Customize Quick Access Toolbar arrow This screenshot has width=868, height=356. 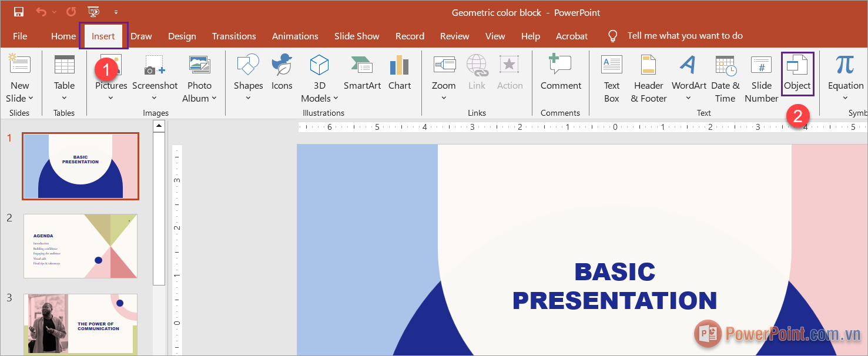point(116,12)
